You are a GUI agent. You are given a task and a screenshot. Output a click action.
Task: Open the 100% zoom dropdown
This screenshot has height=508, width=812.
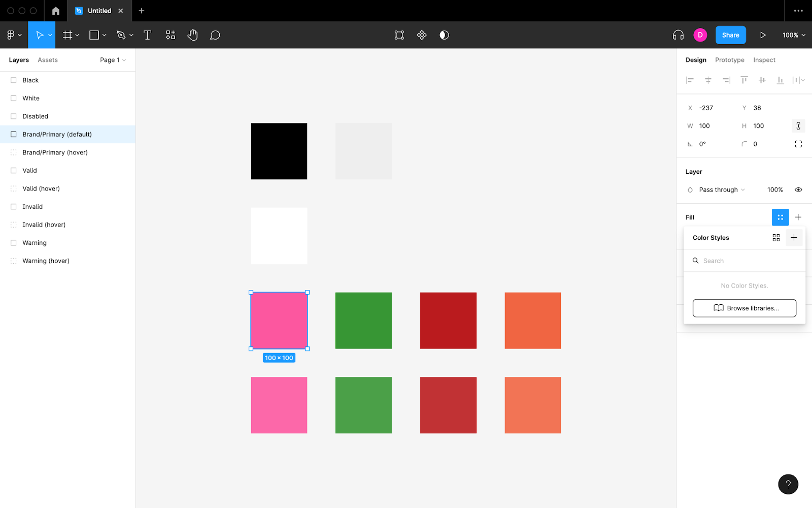794,35
